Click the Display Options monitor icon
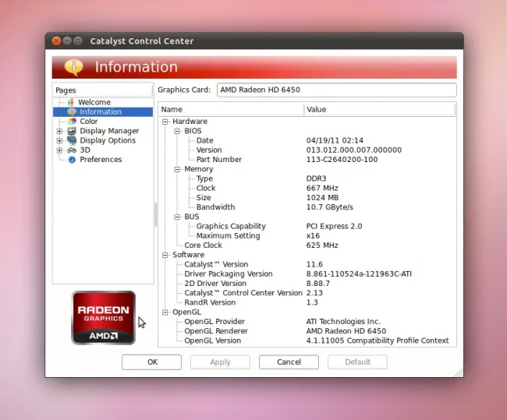 (72, 140)
